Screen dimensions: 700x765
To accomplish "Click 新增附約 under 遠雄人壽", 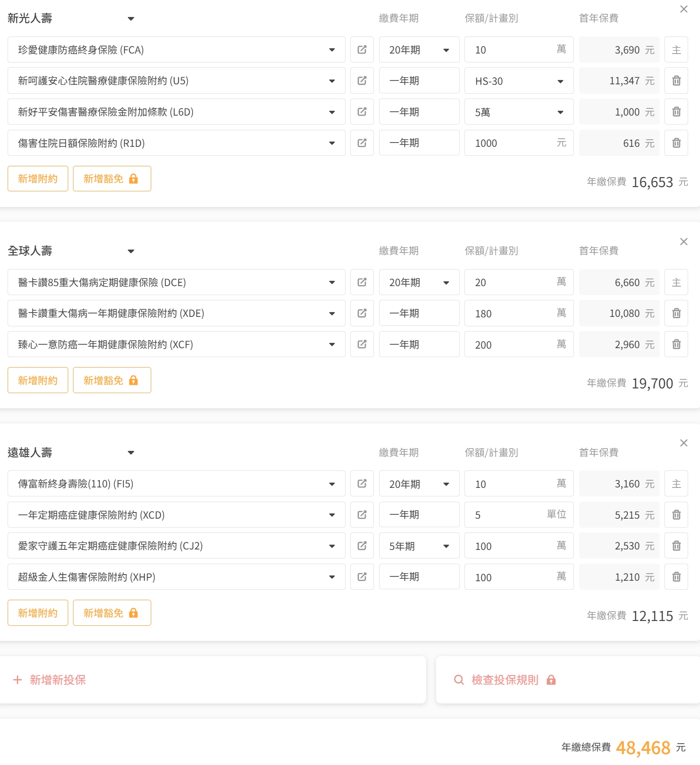I will tap(38, 613).
